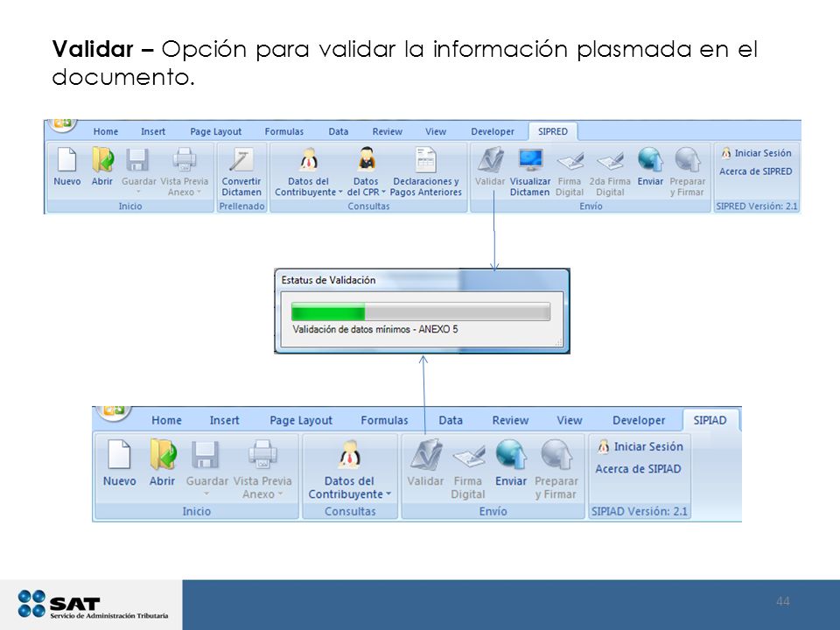Click the validation progress bar

(x=421, y=311)
